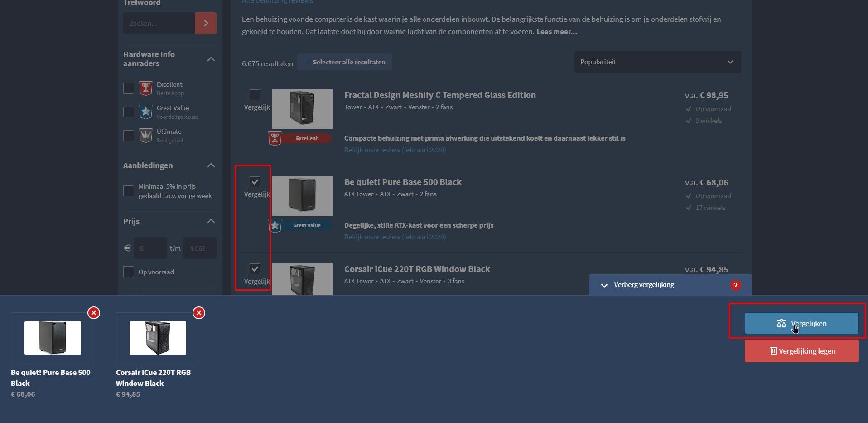Click the red Vergelijking legen button

point(801,351)
